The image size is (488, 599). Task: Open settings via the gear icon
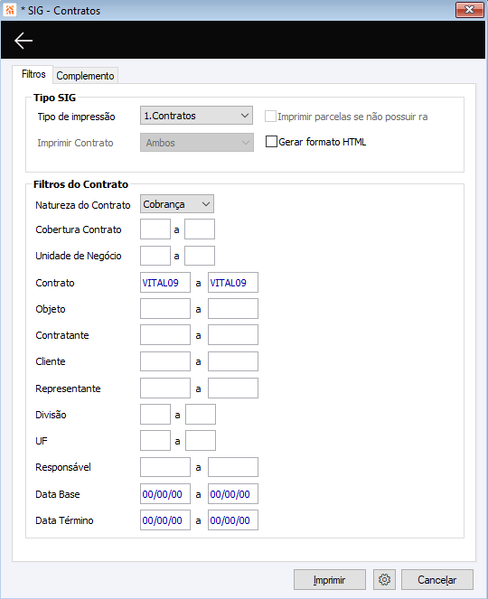[x=384, y=580]
